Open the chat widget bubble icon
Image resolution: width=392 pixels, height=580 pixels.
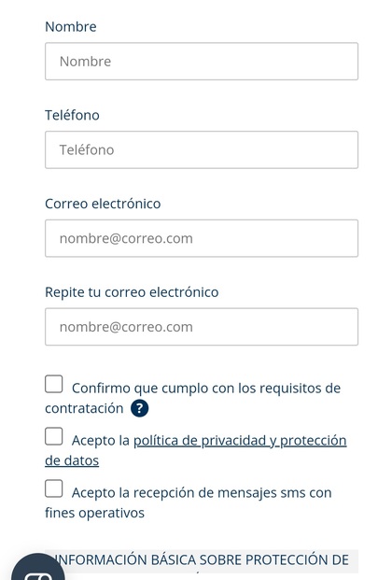[37, 569]
